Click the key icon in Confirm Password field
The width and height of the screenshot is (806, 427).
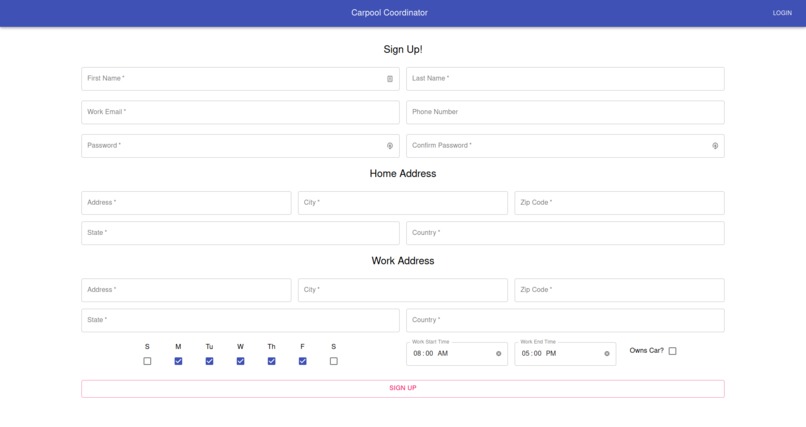click(x=715, y=146)
